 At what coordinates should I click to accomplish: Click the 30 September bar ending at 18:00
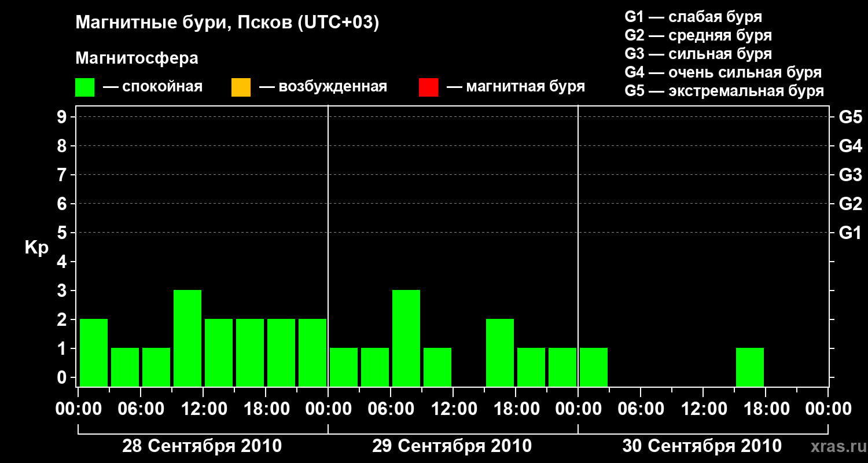[x=750, y=367]
